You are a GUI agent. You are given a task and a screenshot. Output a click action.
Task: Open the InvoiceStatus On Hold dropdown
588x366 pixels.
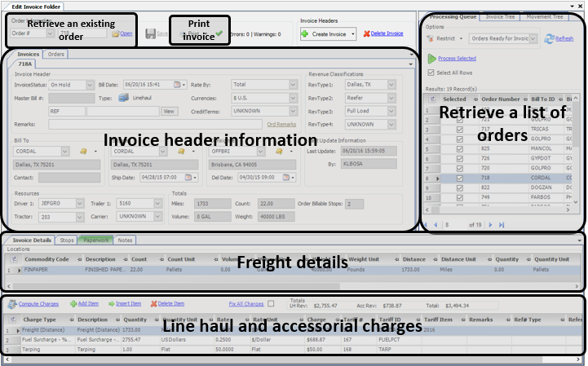[x=90, y=85]
